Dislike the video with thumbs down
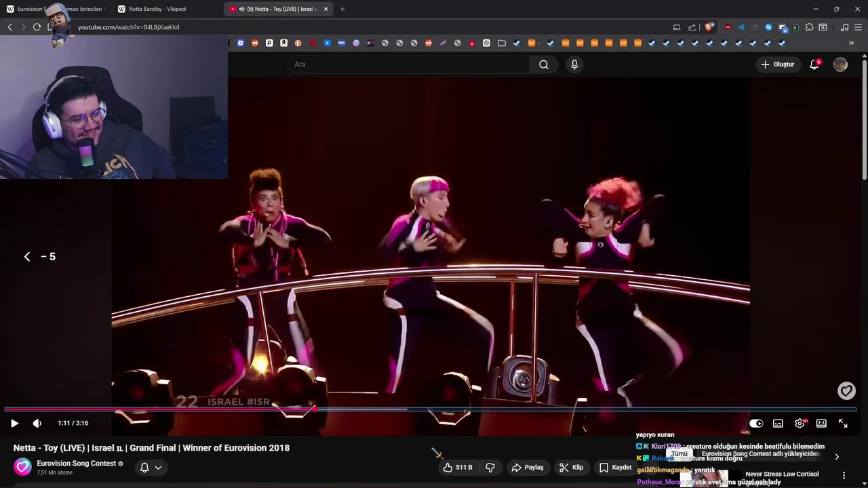Screen dimensions: 868x488 coord(490,468)
